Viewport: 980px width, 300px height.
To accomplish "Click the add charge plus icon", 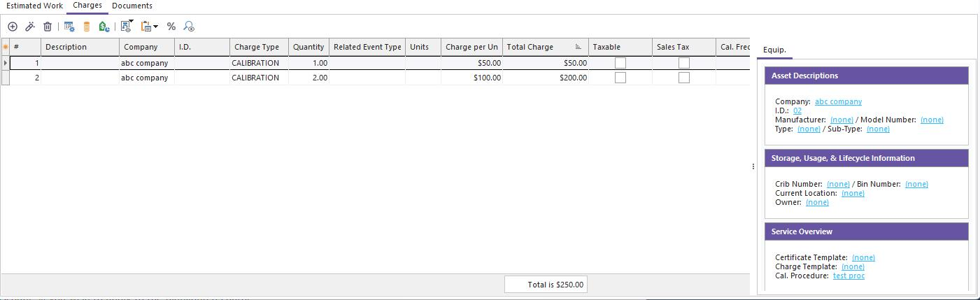I will [x=13, y=27].
